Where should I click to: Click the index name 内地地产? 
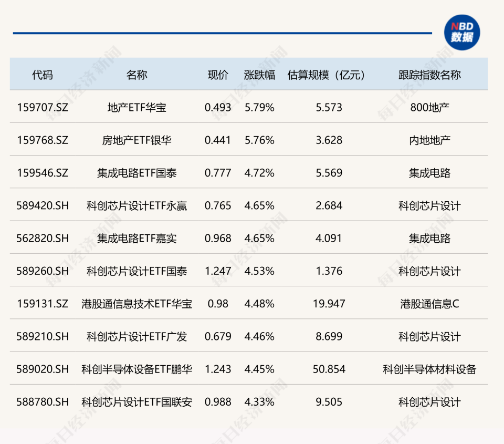click(430, 140)
